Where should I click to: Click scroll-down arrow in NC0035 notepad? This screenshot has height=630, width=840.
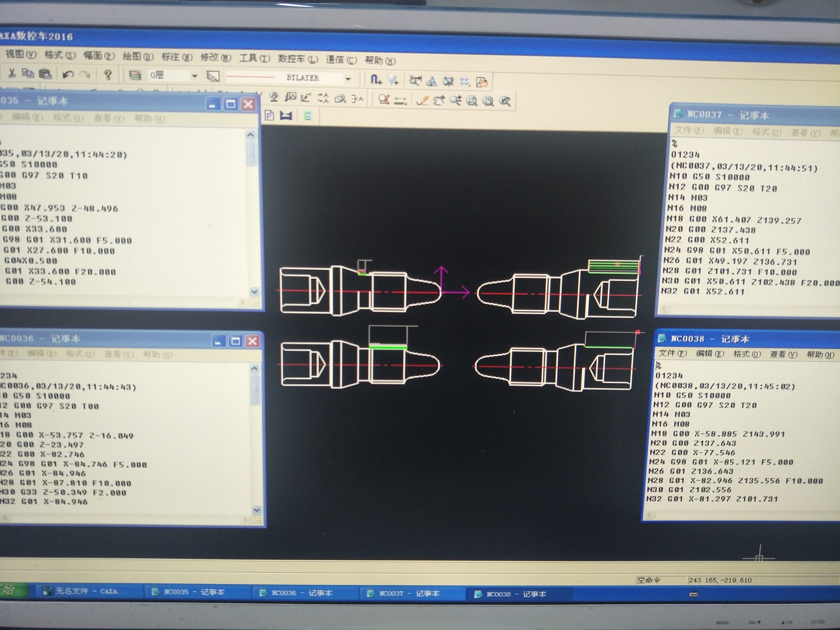tap(254, 292)
